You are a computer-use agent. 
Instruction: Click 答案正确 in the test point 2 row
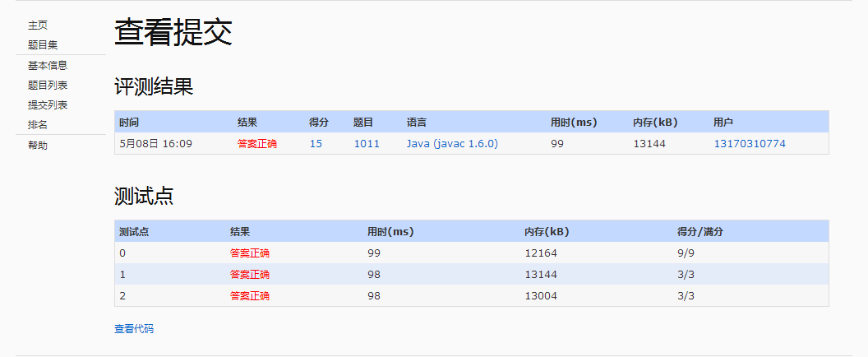(x=250, y=295)
